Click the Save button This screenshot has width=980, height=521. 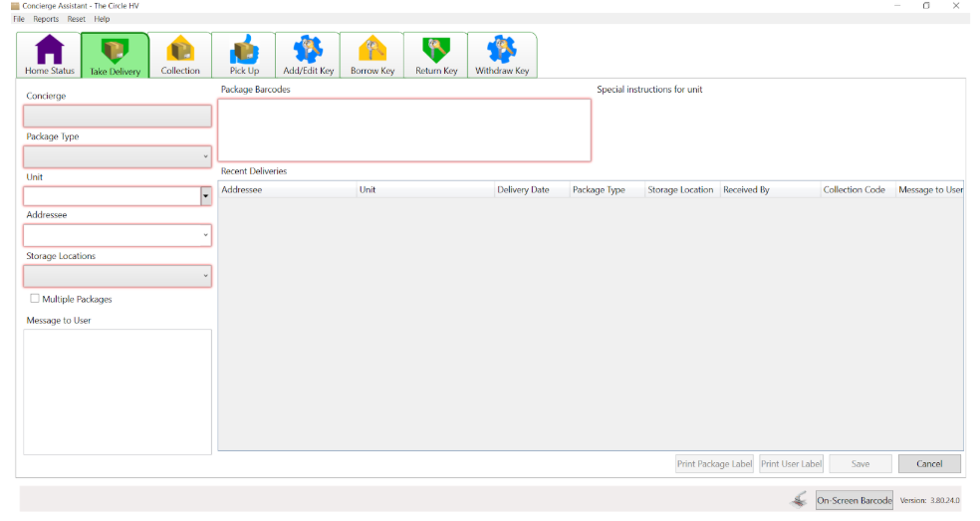(860, 463)
